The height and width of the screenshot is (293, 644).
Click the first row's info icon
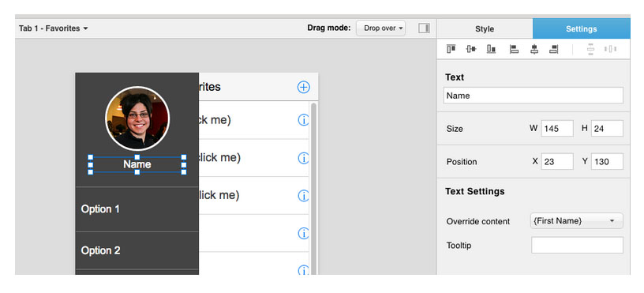point(303,120)
